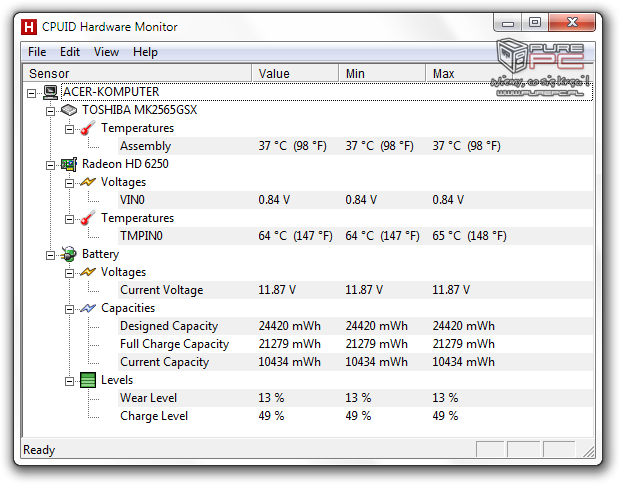Collapse Voltages under Battery

(x=69, y=273)
